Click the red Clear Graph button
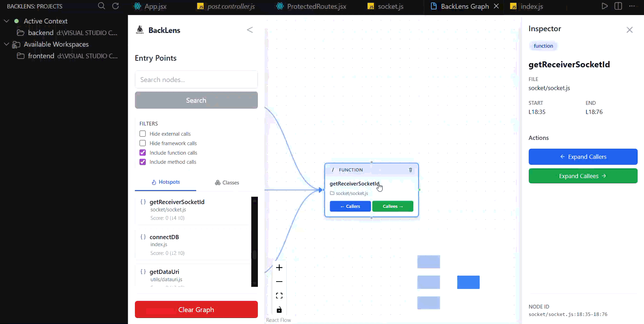 click(196, 310)
